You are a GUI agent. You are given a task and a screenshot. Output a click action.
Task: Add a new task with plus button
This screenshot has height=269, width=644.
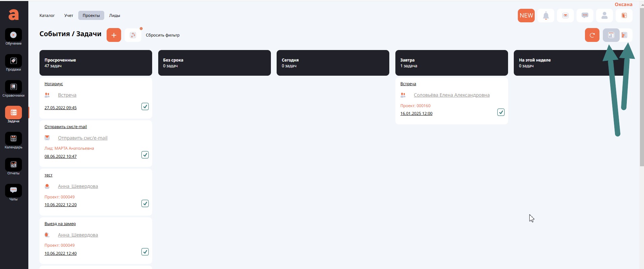coord(114,35)
